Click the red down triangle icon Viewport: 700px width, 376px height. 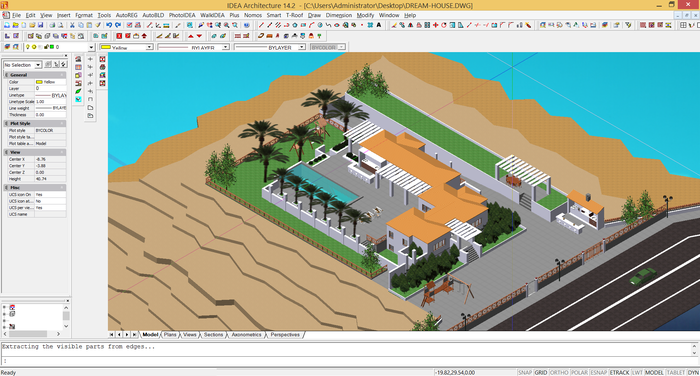pyautogui.click(x=199, y=36)
